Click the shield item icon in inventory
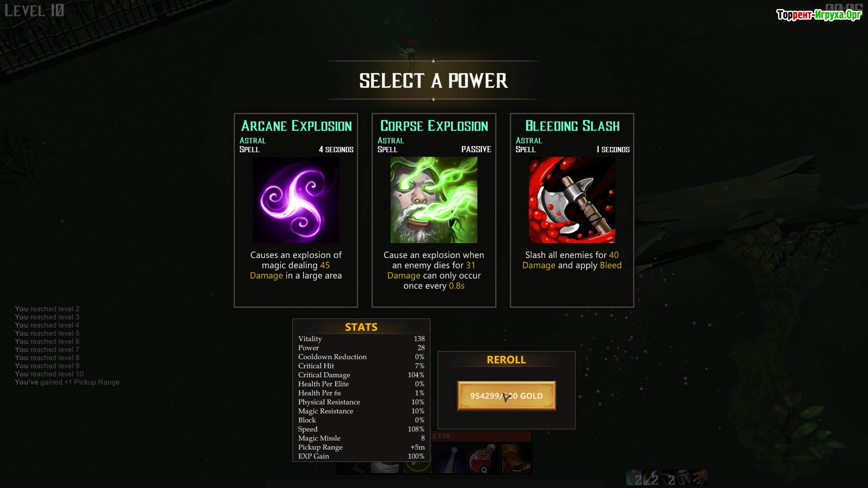The height and width of the screenshot is (488, 868). (x=634, y=478)
